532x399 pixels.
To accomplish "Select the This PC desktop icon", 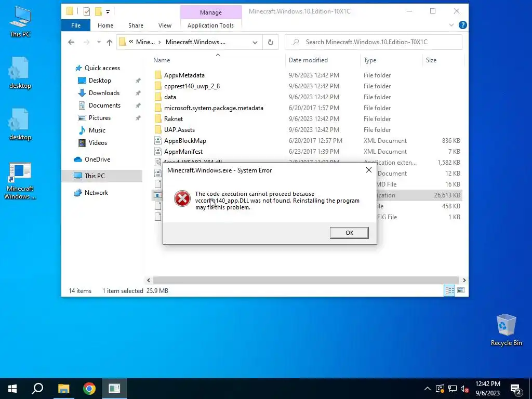I will tap(20, 22).
